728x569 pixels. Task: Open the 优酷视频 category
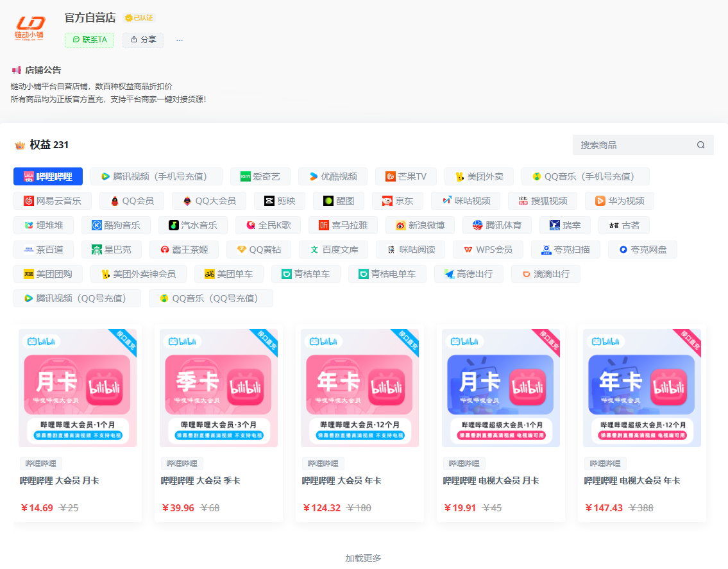(x=333, y=176)
